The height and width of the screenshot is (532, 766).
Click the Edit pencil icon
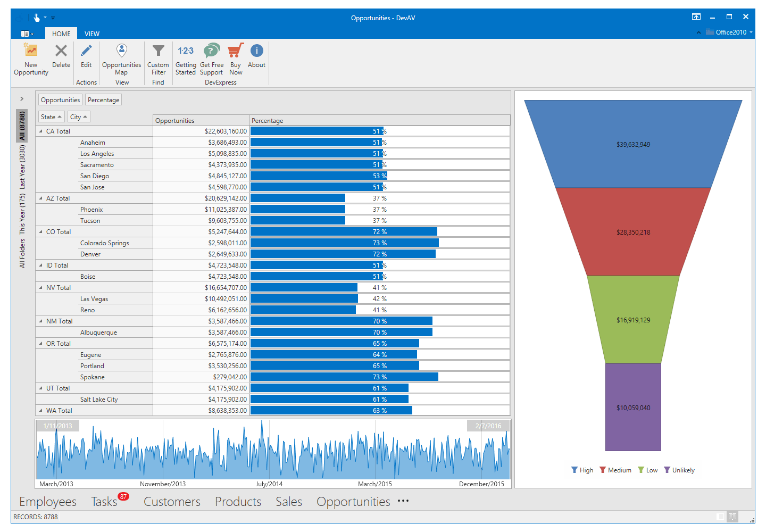[x=86, y=51]
